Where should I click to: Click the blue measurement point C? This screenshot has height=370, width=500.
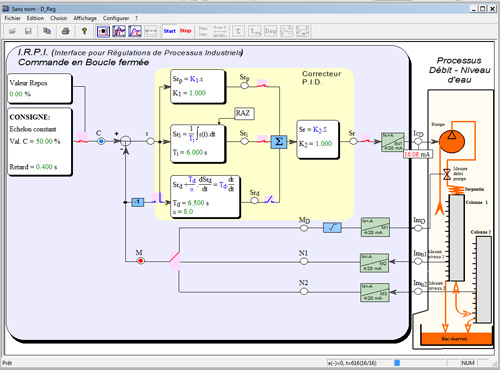coord(101,141)
